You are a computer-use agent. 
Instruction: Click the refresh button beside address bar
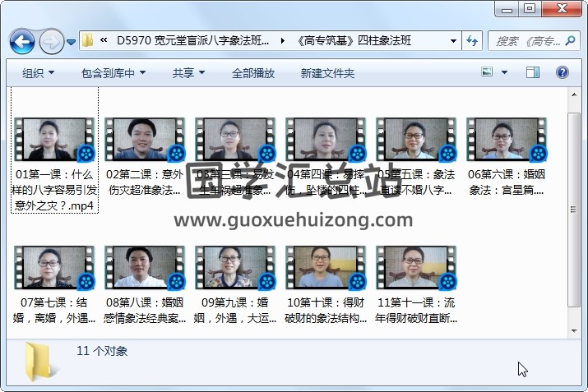click(x=473, y=40)
